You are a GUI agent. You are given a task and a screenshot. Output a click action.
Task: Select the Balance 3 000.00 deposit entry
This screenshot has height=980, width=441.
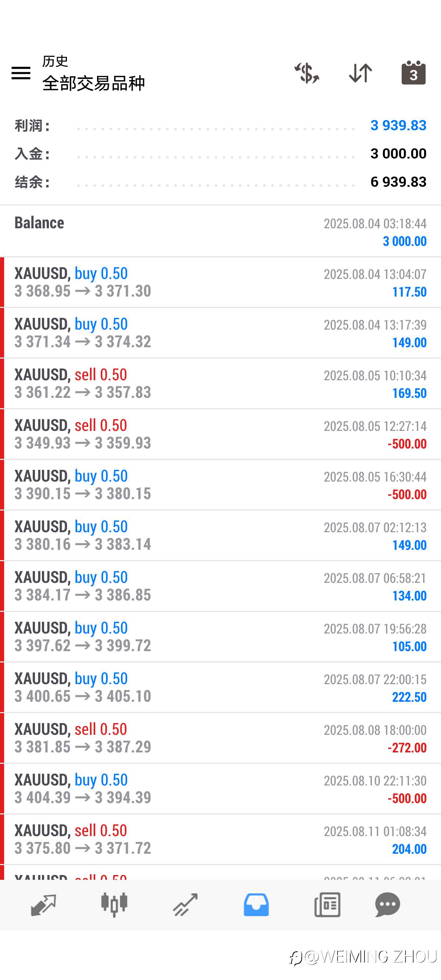click(220, 231)
